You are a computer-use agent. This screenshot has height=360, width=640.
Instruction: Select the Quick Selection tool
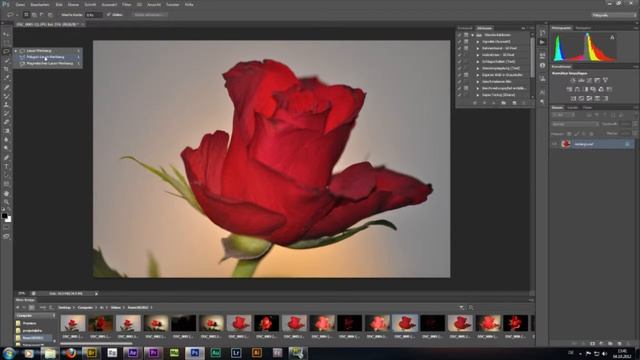[x=6, y=60]
